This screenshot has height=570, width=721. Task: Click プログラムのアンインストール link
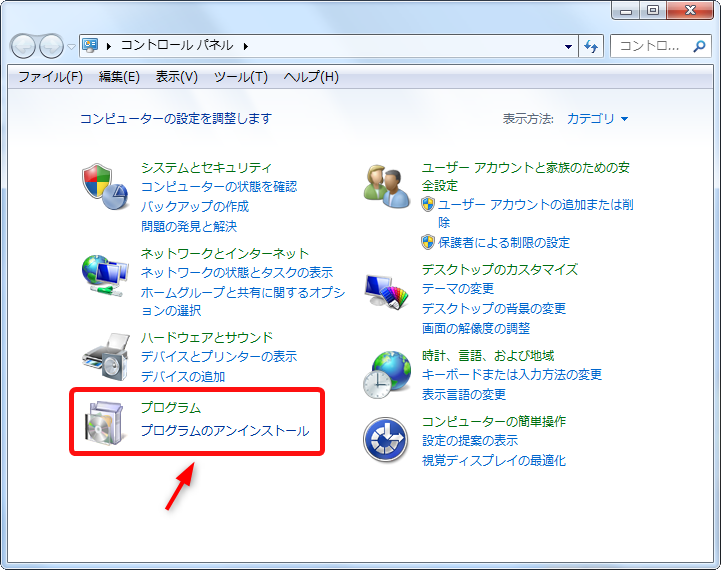(225, 431)
